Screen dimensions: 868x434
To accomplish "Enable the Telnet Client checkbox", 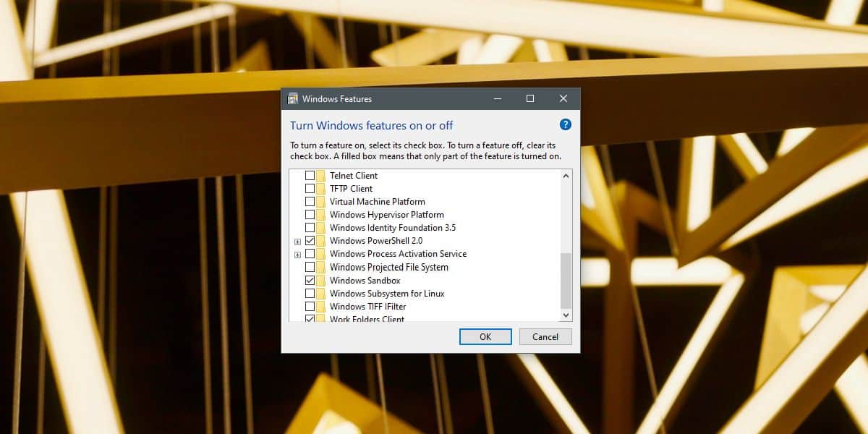I will pos(310,176).
